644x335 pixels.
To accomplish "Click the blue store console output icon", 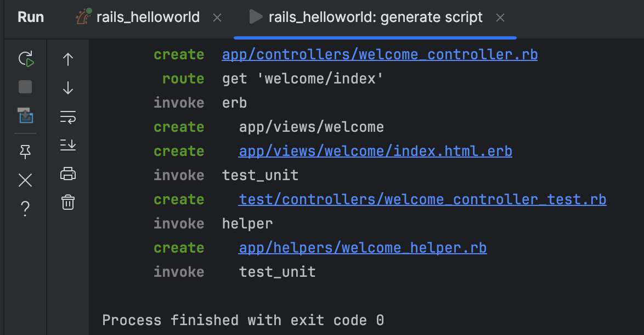I will [x=25, y=116].
